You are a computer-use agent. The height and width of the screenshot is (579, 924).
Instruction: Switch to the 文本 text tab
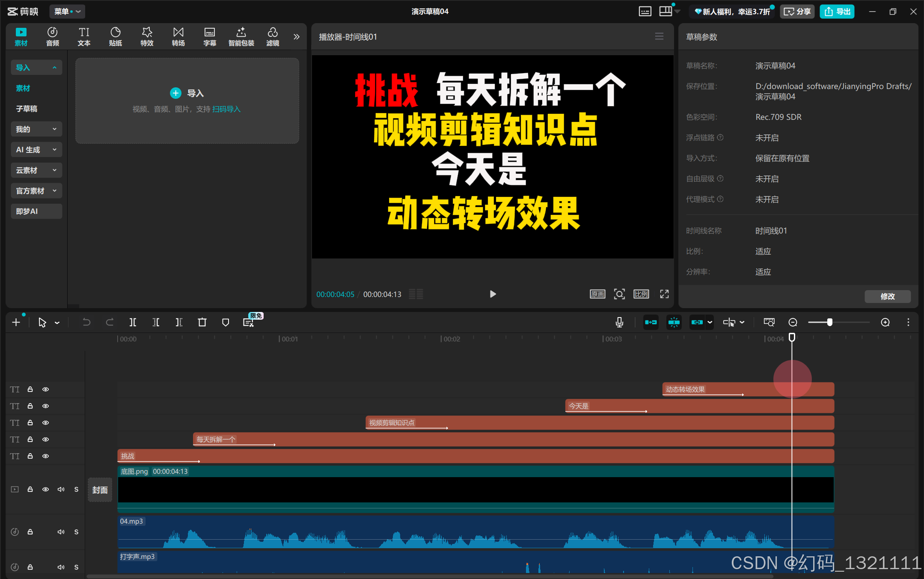click(x=84, y=36)
